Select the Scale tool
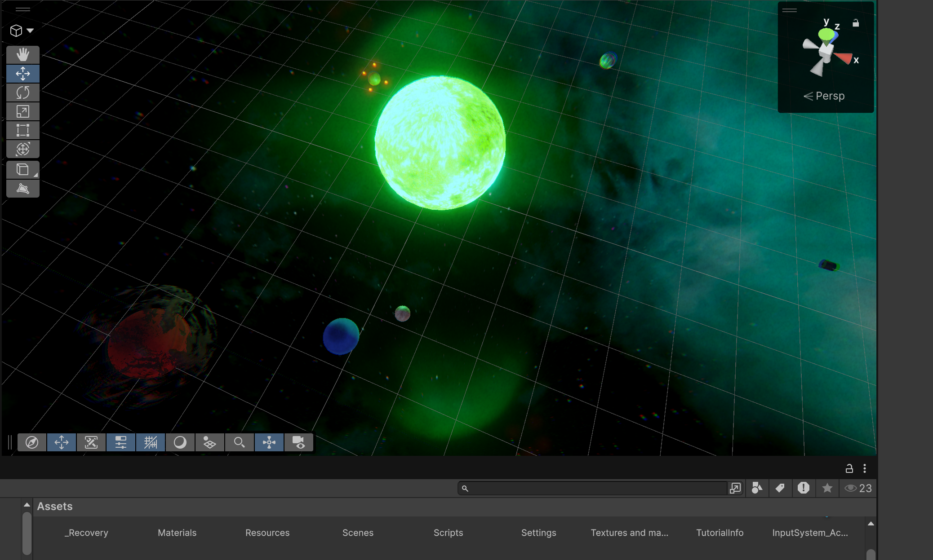Viewport: 933px width, 560px height. click(22, 111)
